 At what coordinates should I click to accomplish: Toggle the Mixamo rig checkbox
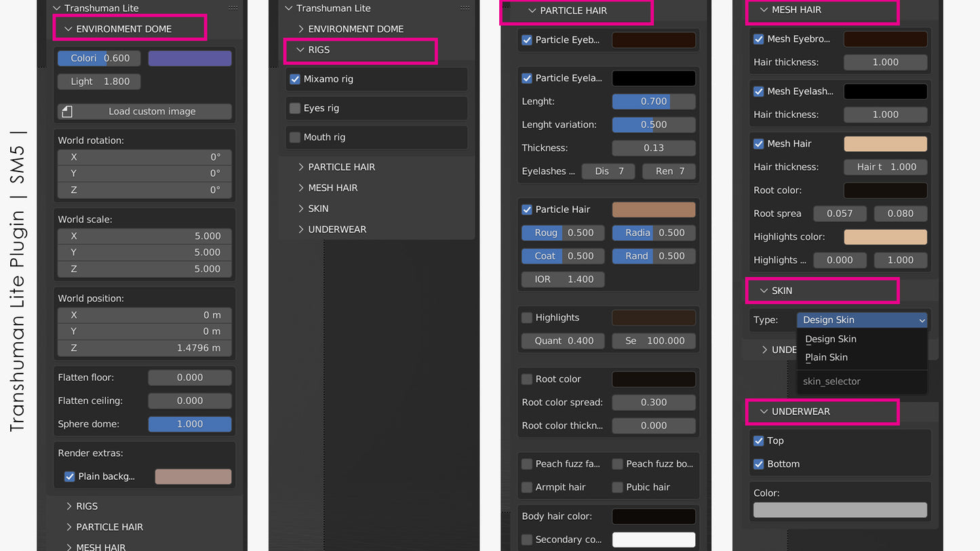click(x=295, y=79)
